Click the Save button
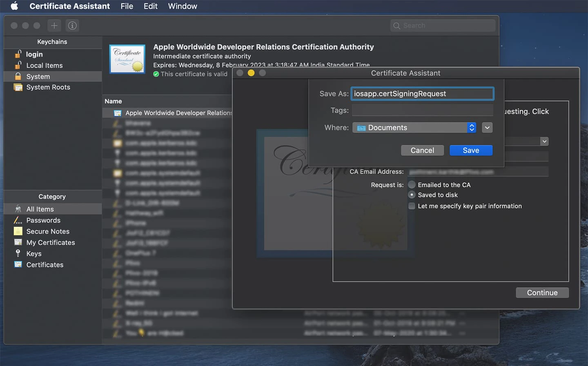Screen dimensions: 588x366 (471, 150)
